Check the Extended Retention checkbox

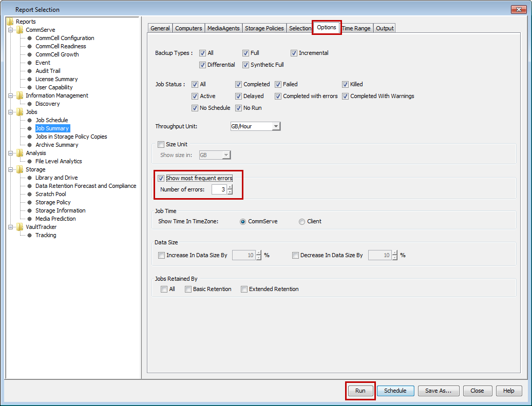click(x=244, y=289)
